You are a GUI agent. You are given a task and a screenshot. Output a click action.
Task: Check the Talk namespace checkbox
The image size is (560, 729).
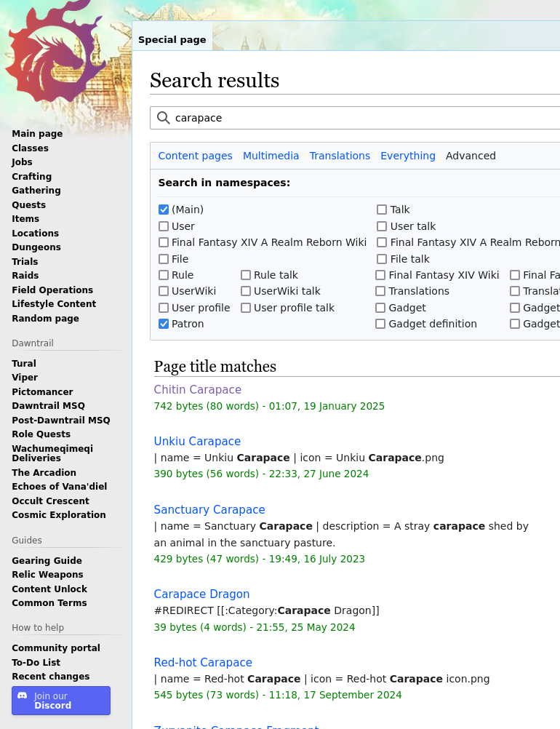pyautogui.click(x=382, y=210)
